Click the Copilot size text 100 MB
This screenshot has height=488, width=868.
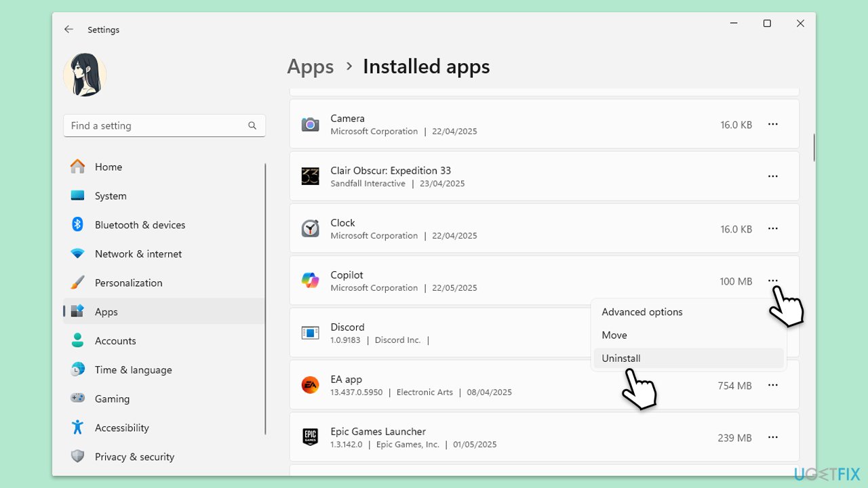point(736,281)
